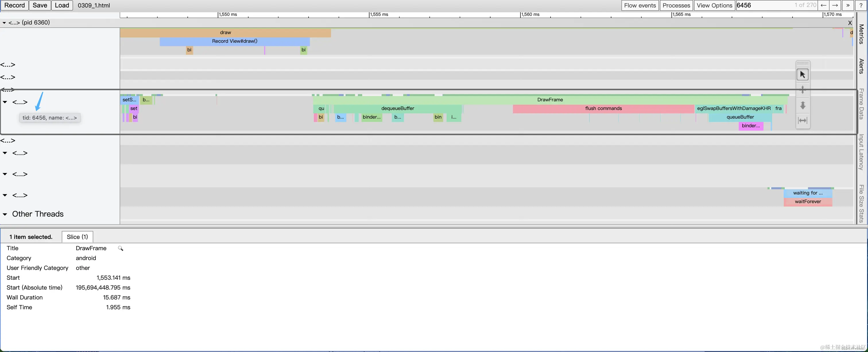Image resolution: width=868 pixels, height=352 pixels.
Task: Close the pid 6360 process track
Action: pyautogui.click(x=850, y=23)
